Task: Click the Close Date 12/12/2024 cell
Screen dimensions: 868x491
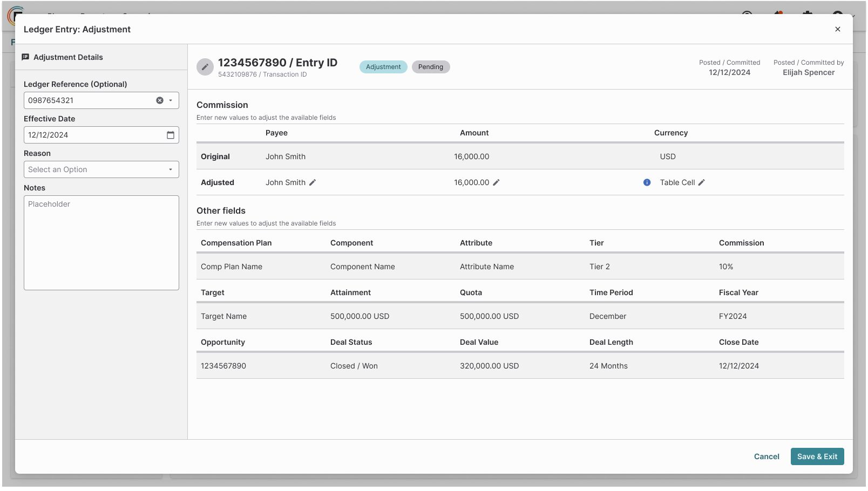Action: coord(739,366)
